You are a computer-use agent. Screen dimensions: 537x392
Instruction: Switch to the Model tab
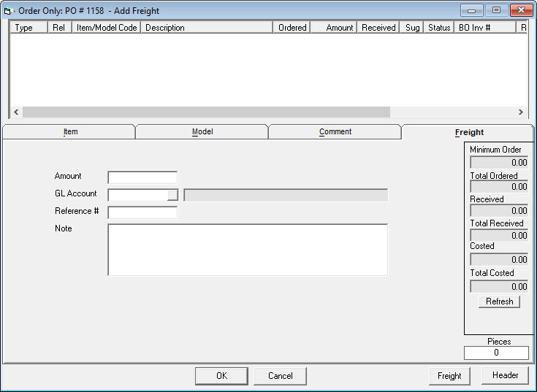(x=202, y=131)
